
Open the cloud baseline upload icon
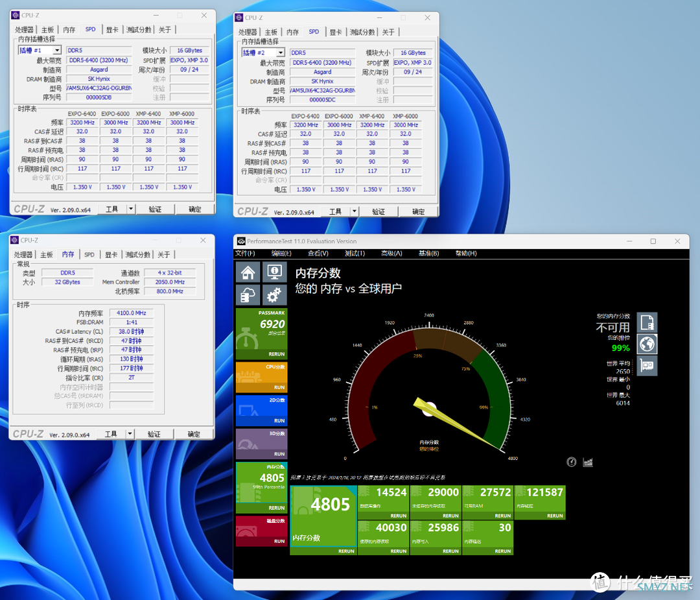[x=248, y=295]
